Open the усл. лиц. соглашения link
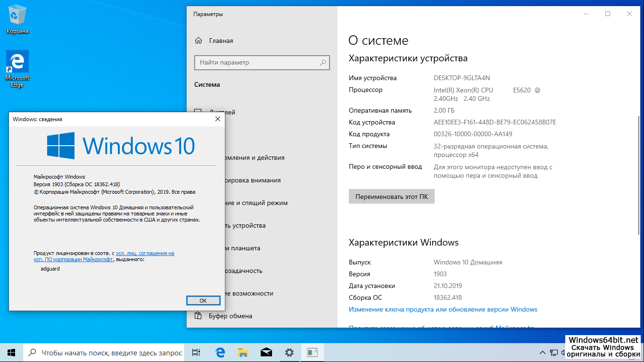This screenshot has height=362, width=644. (145, 253)
